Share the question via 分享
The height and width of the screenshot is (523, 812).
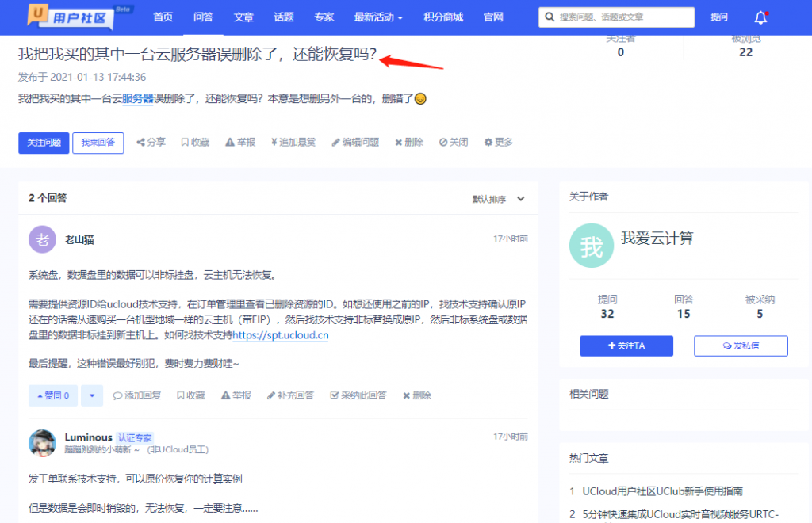tap(151, 143)
